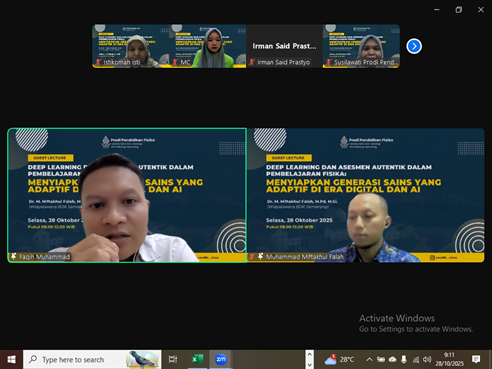Click muted mic icon on Irman Said Prastyo
Image resolution: width=492 pixels, height=369 pixels.
[x=252, y=62]
